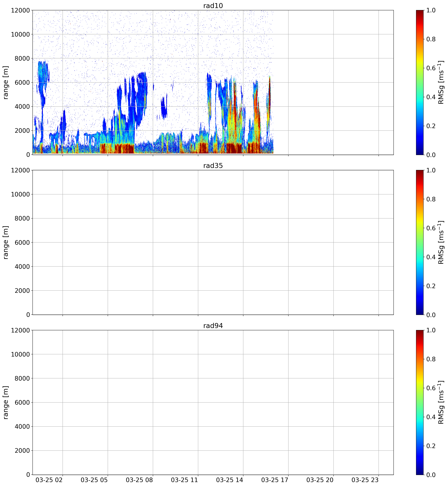Screen dimensions: 448x486
Task: Click the rad94 range [m] axis label
Action: click(6, 402)
